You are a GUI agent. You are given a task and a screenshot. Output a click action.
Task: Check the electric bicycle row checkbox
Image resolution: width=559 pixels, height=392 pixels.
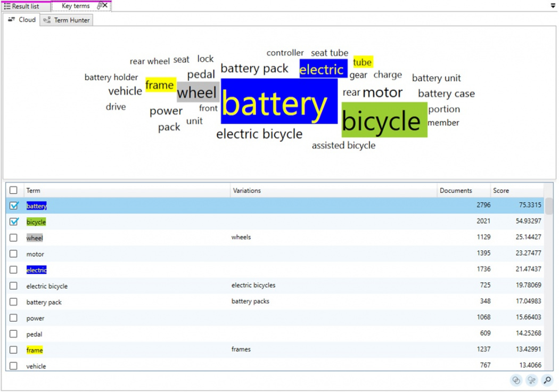click(x=13, y=285)
